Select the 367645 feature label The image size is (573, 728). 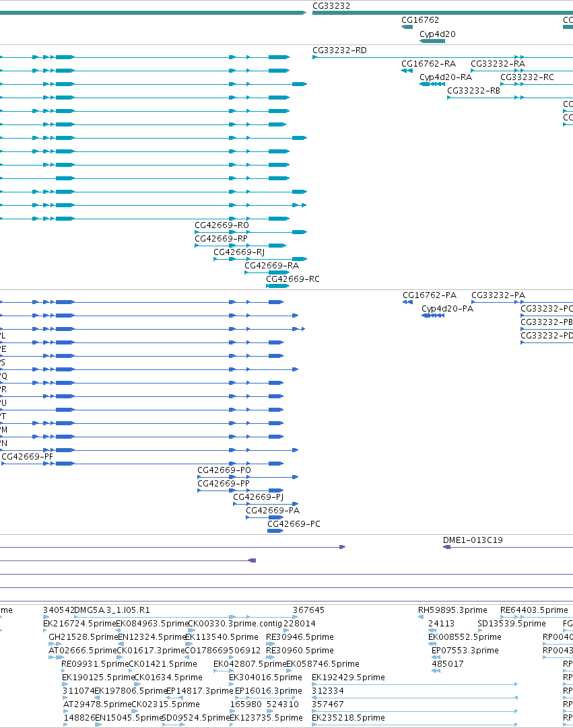[x=308, y=610]
